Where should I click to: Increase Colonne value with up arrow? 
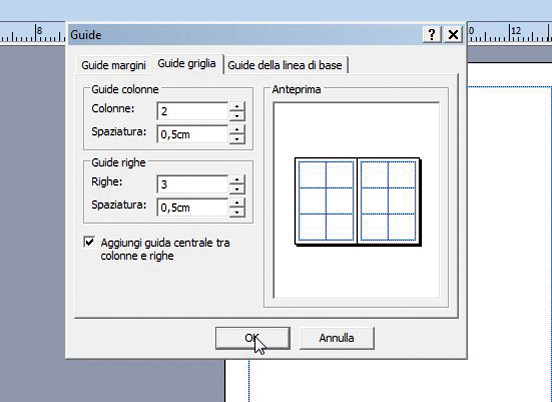pos(237,107)
